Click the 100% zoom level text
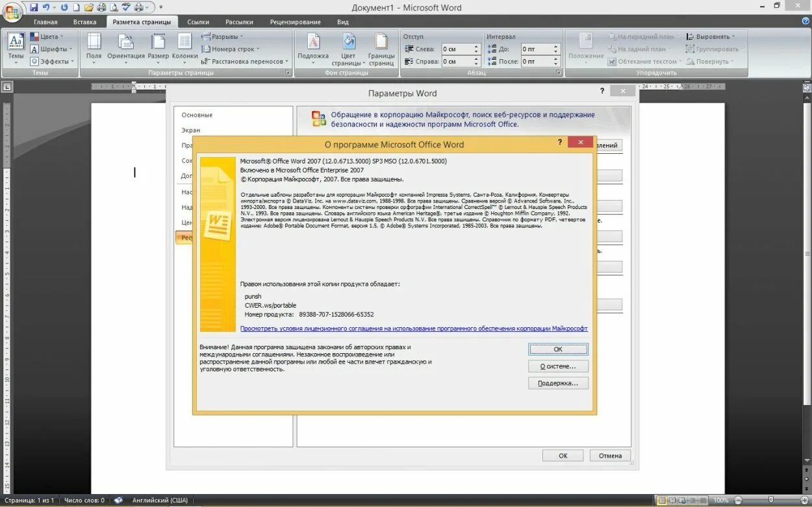812x507 pixels. point(721,501)
